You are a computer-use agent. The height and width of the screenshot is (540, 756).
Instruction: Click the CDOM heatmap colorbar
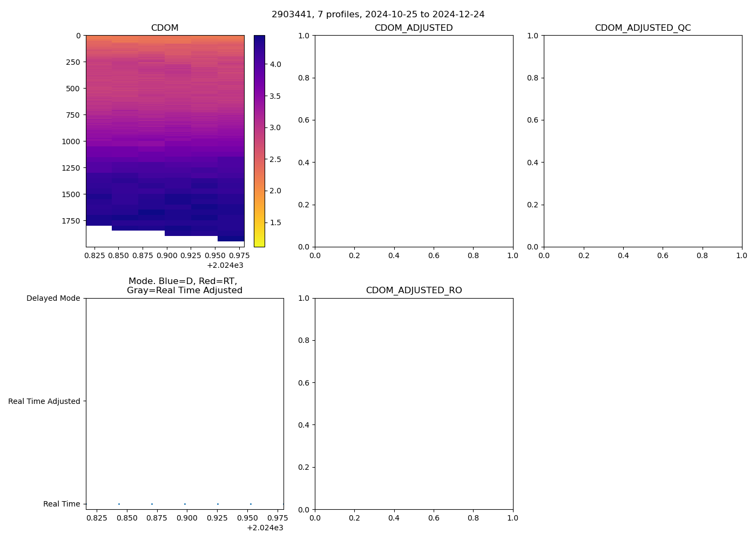point(259,140)
